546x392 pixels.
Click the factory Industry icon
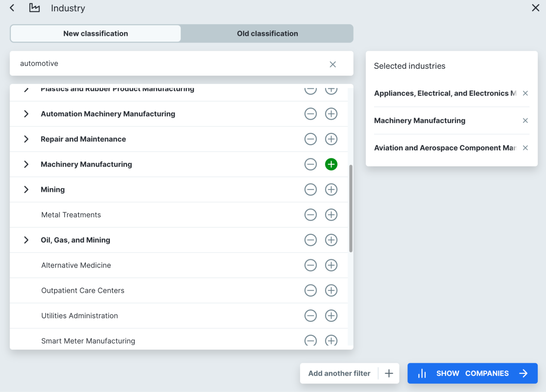pos(34,8)
